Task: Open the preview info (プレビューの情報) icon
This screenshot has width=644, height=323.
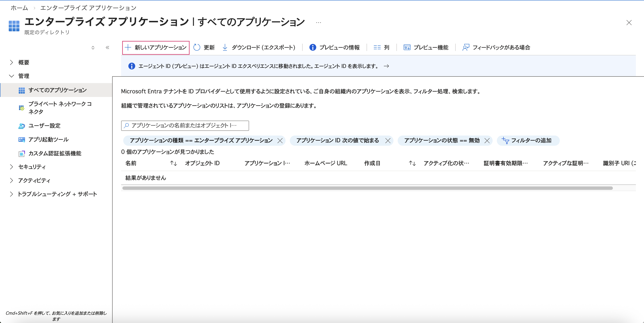Action: (x=312, y=48)
